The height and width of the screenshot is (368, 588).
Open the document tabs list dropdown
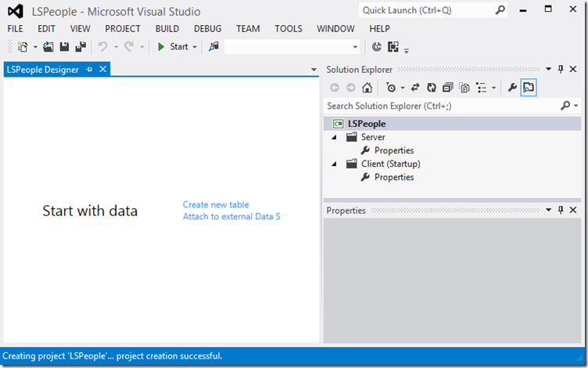[x=314, y=70]
